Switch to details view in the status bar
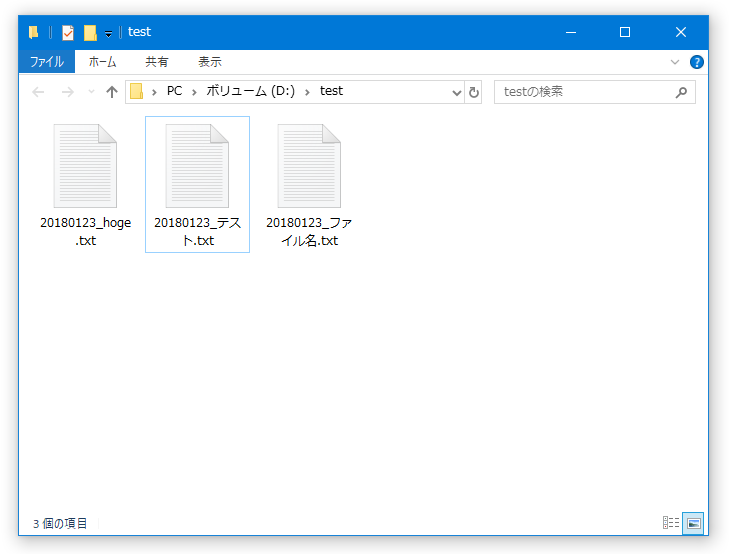This screenshot has height=554, width=729. (x=671, y=523)
